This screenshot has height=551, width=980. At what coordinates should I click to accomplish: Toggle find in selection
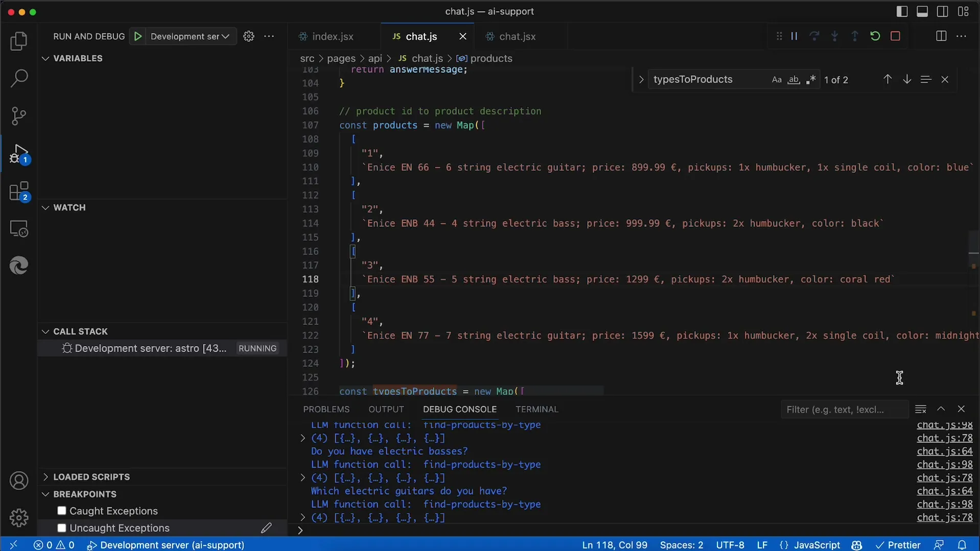click(926, 79)
